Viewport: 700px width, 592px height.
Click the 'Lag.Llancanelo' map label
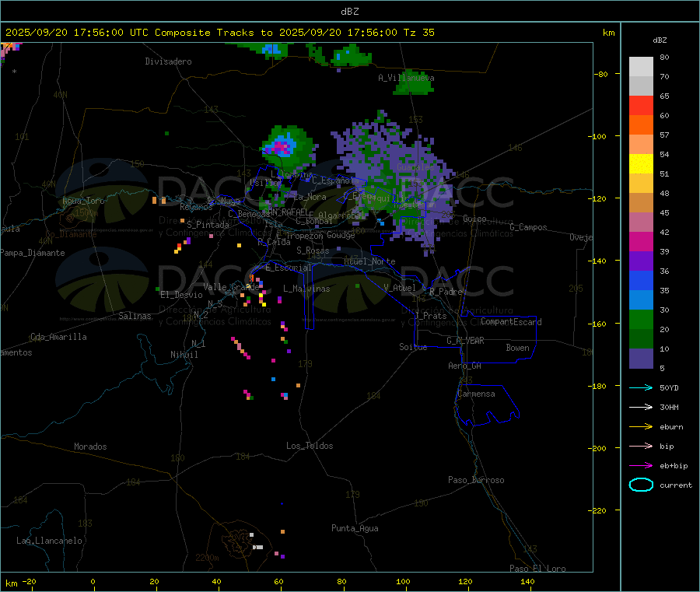tap(49, 541)
